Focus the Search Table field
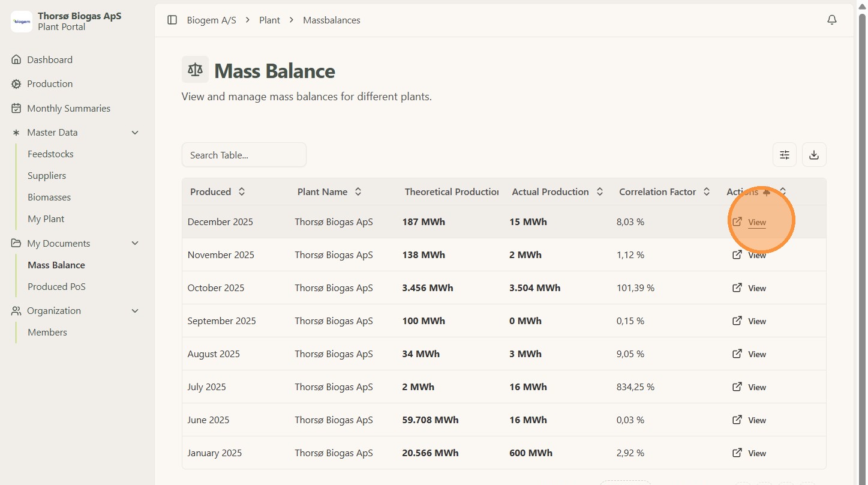868x485 pixels. [244, 155]
